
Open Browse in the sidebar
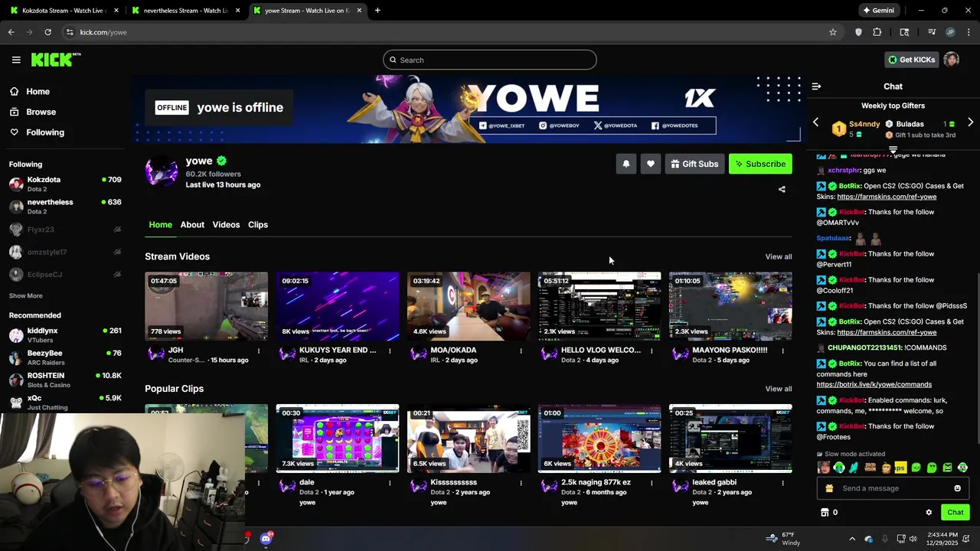(x=32, y=112)
